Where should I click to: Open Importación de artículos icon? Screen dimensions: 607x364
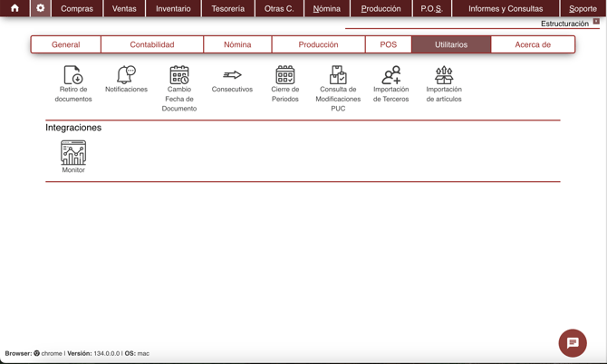pos(444,74)
